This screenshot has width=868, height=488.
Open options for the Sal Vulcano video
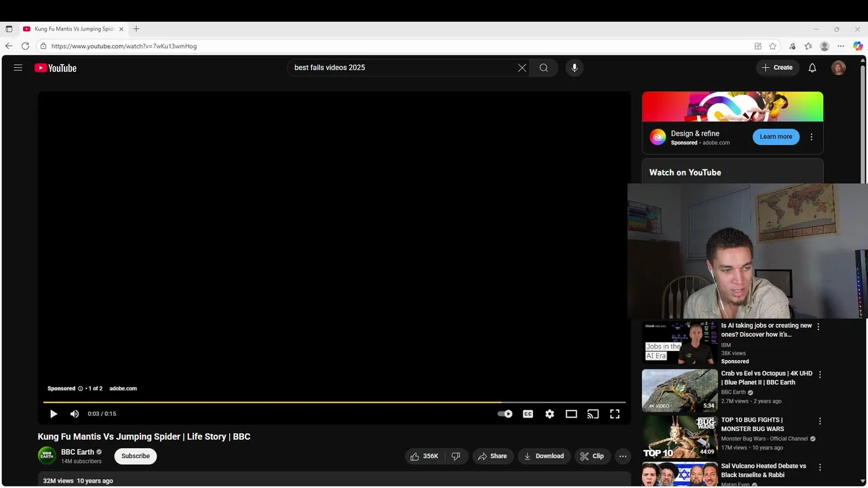(820, 468)
